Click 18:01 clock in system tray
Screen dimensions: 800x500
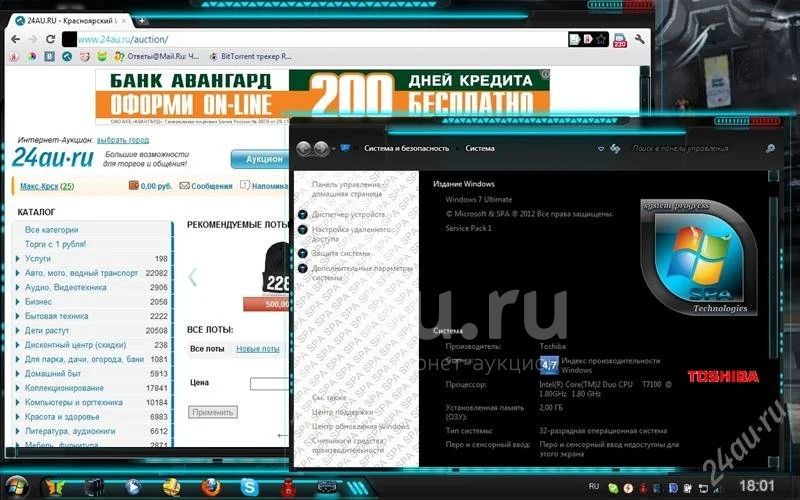pos(757,485)
